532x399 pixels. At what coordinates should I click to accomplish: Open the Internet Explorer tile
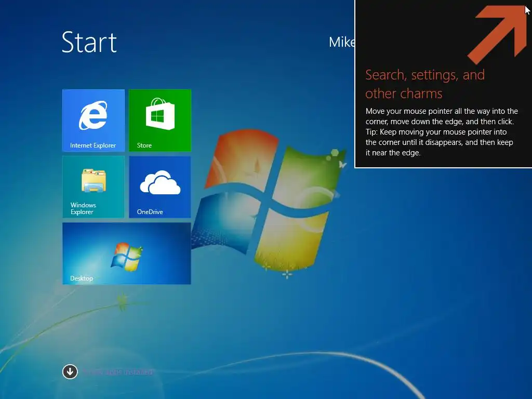94,120
